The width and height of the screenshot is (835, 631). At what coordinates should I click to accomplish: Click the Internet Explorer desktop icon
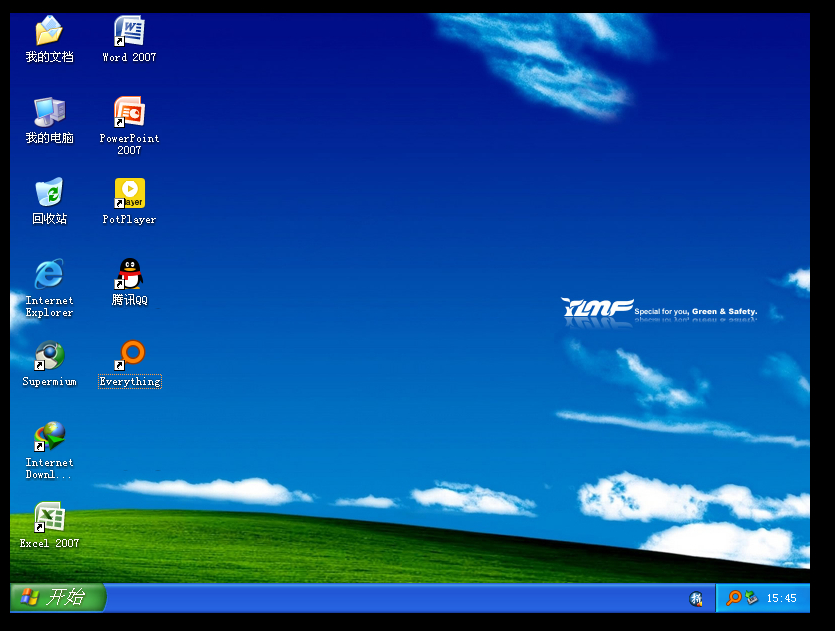coord(49,274)
